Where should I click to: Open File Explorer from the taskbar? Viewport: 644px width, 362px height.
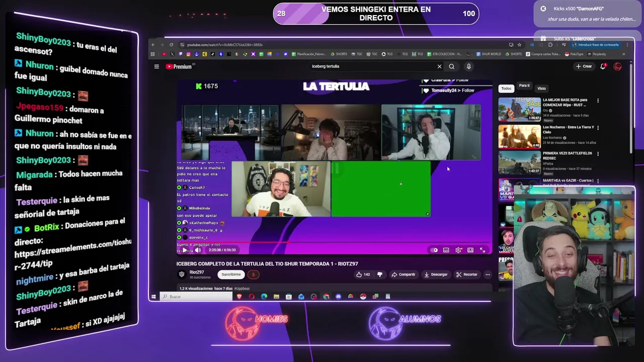pyautogui.click(x=276, y=297)
